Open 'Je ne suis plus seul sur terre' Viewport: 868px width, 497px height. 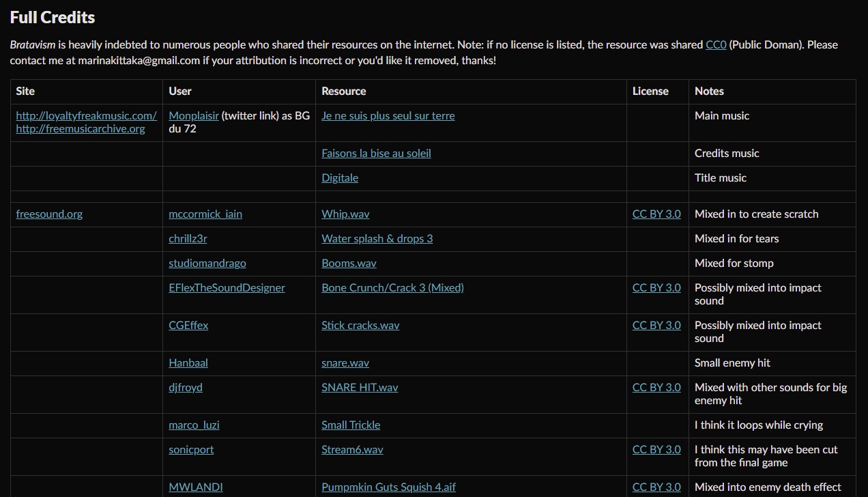pyautogui.click(x=388, y=116)
